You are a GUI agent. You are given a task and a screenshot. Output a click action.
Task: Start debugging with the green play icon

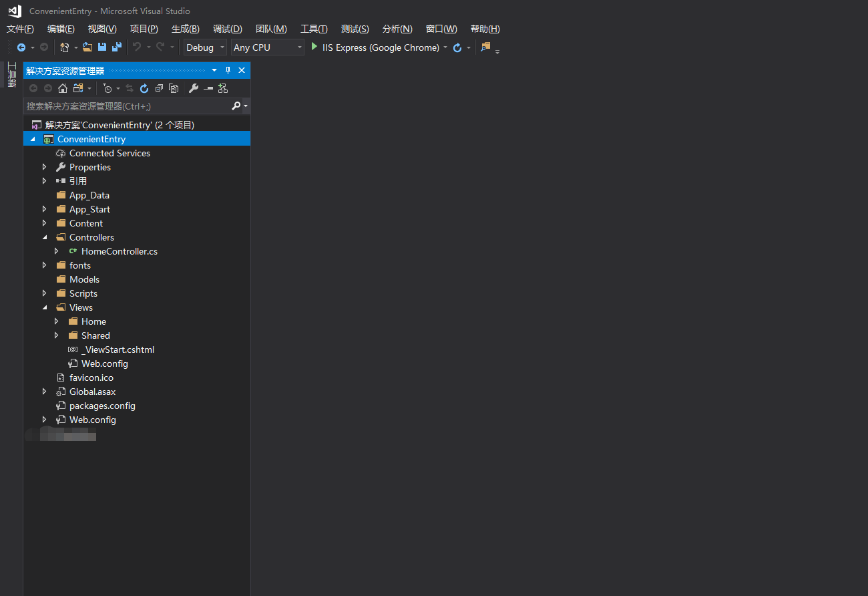[x=314, y=47]
